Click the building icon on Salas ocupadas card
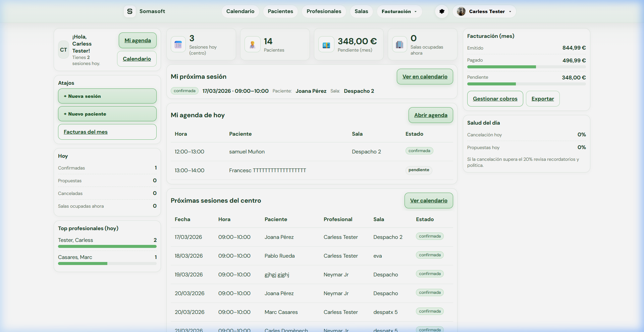The width and height of the screenshot is (644, 332). point(399,44)
